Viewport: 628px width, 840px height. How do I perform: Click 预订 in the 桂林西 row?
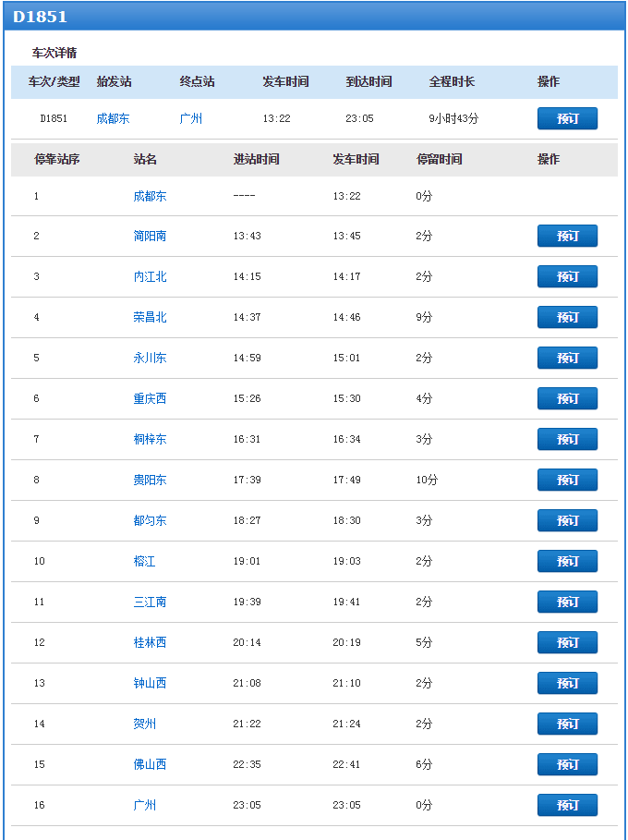point(567,642)
